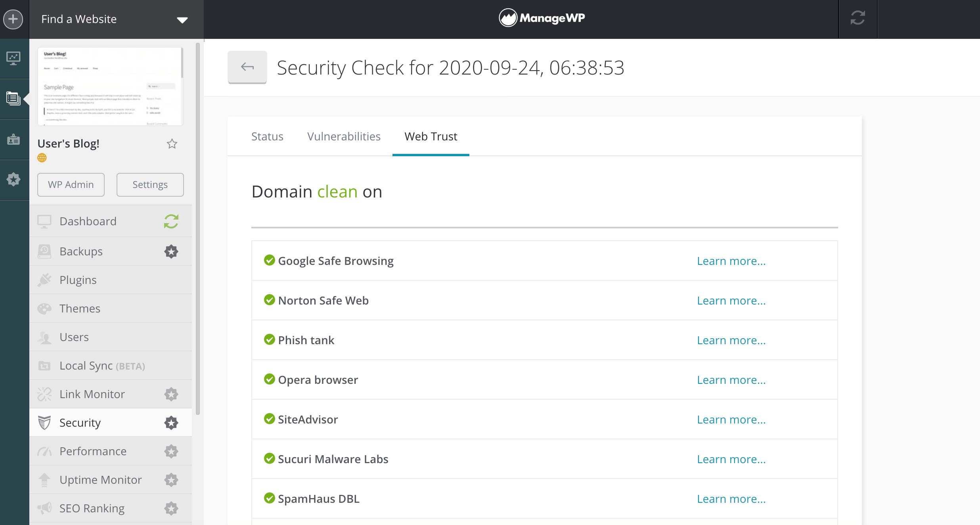Click Learn more for Google Safe Browsing
The width and height of the screenshot is (980, 525).
[731, 260]
